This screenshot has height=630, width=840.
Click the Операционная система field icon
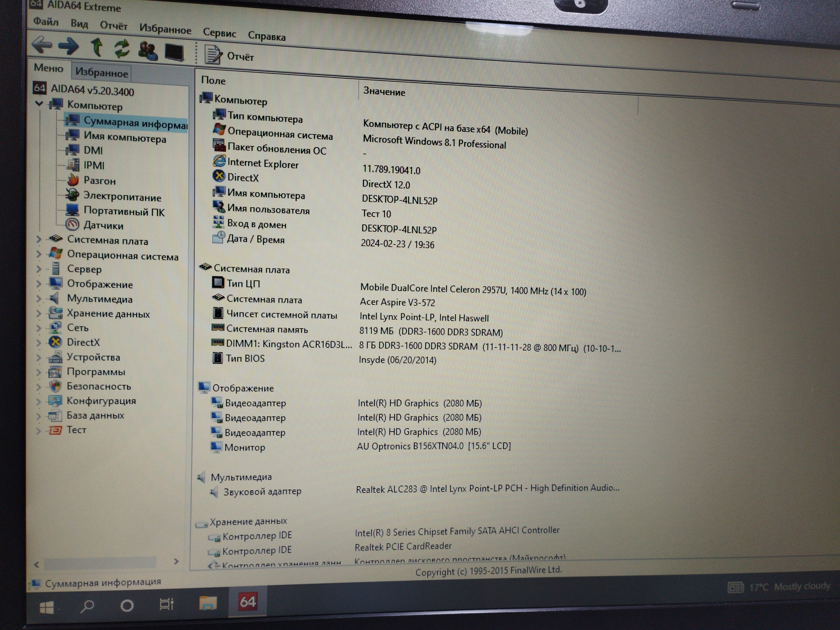(x=219, y=129)
